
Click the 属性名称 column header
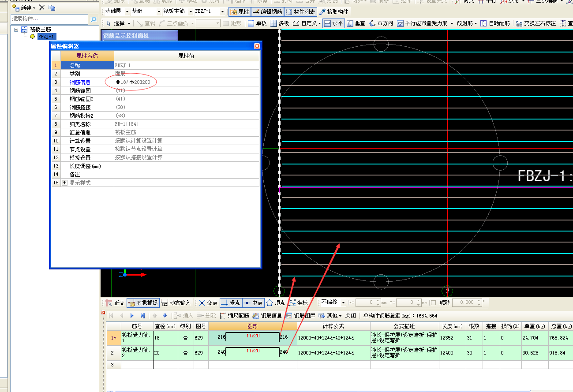(87, 56)
